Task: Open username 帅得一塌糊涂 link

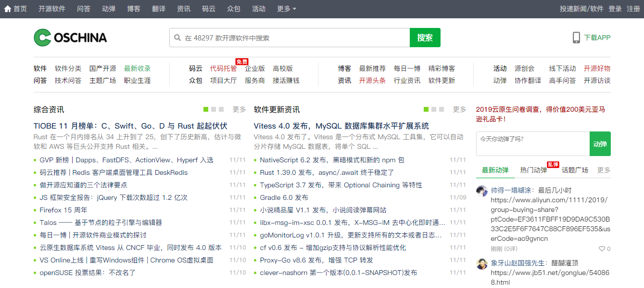Action: (x=511, y=190)
